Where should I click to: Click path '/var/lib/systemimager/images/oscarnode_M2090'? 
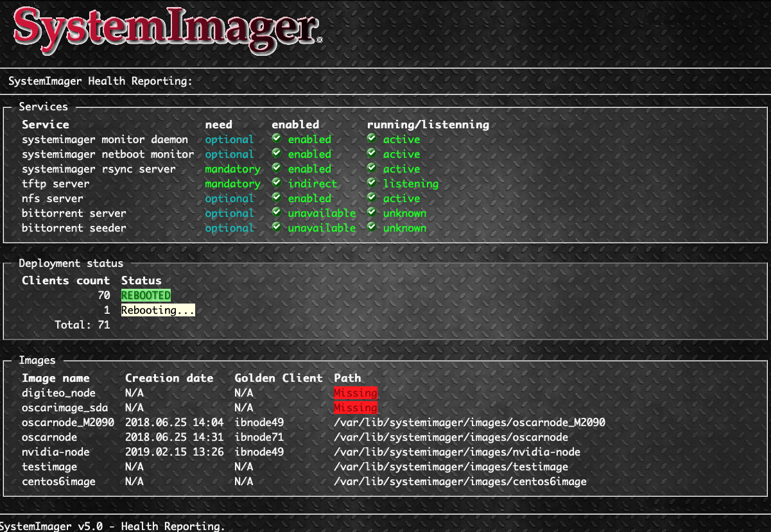pos(470,422)
